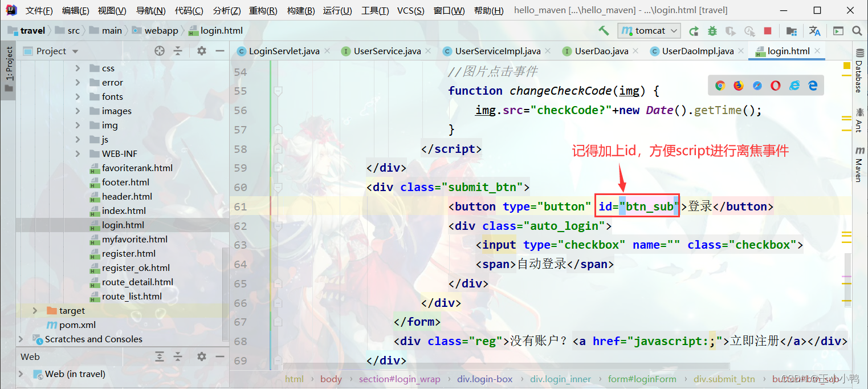Open page in Firefox browser icon
This screenshot has height=389, width=868.
[739, 86]
